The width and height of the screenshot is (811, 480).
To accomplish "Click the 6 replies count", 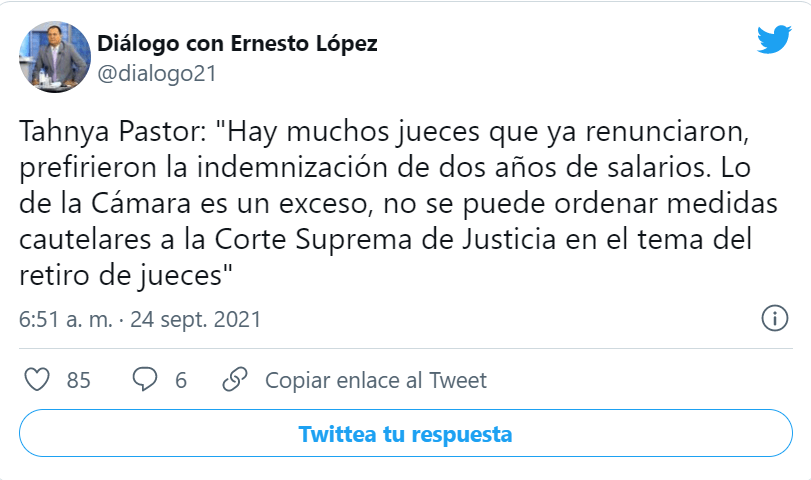I will [x=181, y=380].
